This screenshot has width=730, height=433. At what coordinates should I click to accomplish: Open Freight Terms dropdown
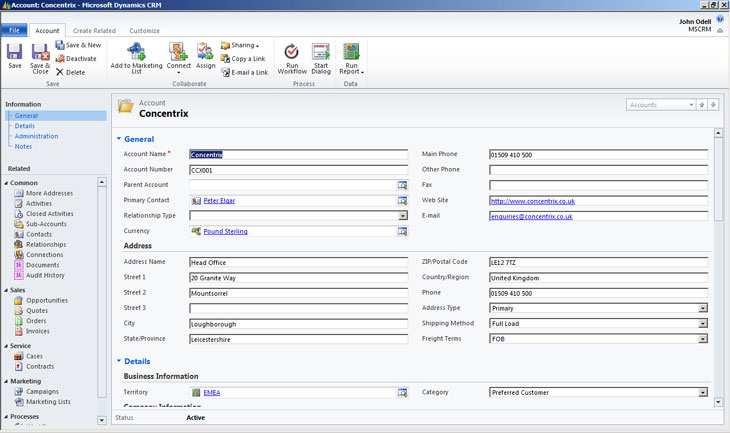[703, 339]
